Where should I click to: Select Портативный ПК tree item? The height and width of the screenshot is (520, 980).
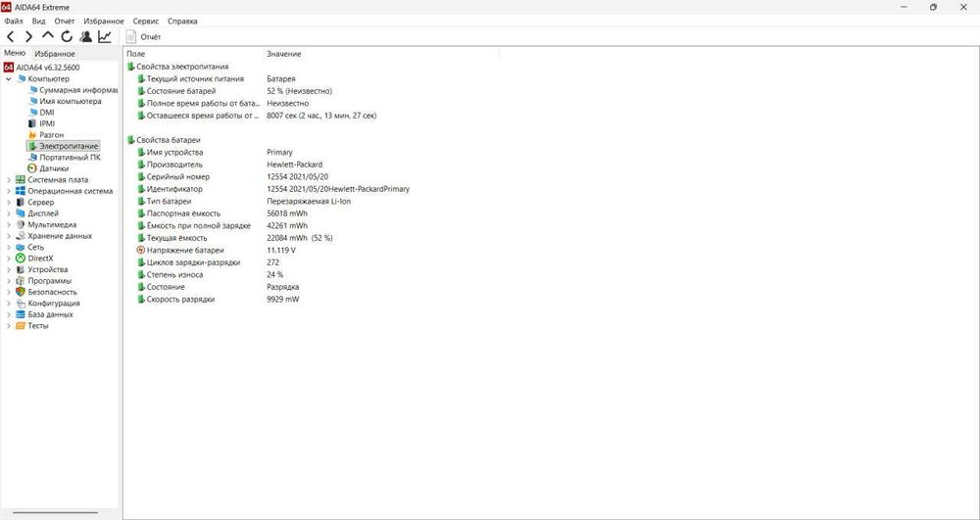click(65, 158)
